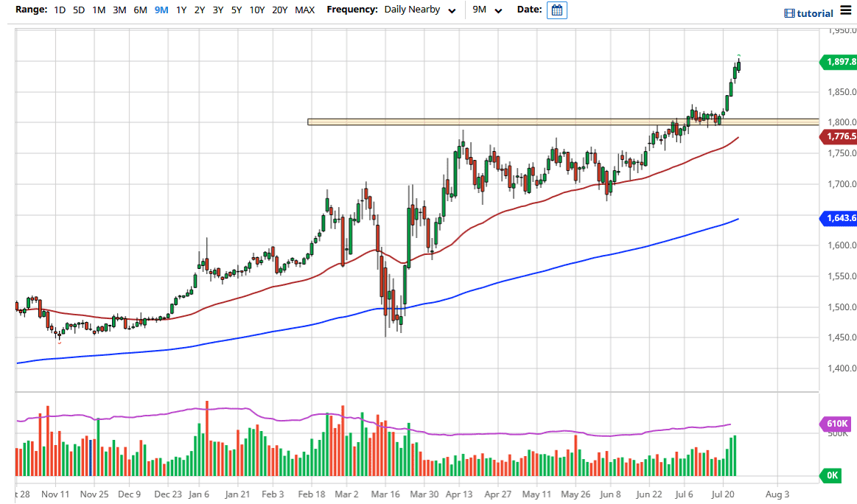Click the purple 610K volume average label
The height and width of the screenshot is (504, 857).
click(835, 424)
